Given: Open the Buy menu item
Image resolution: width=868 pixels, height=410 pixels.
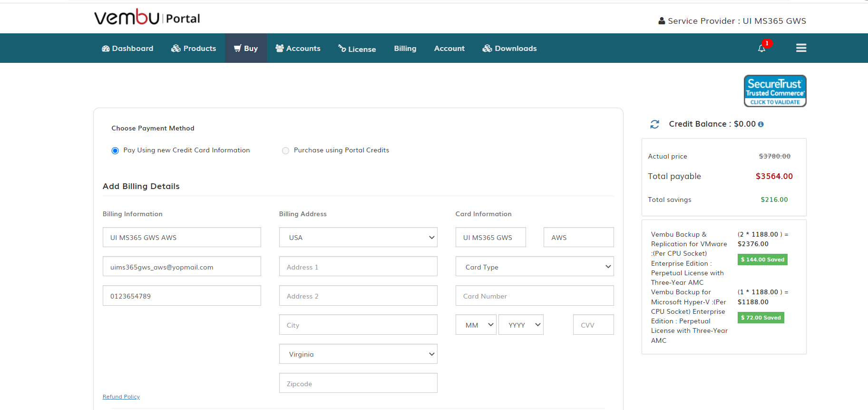Looking at the screenshot, I should [246, 48].
